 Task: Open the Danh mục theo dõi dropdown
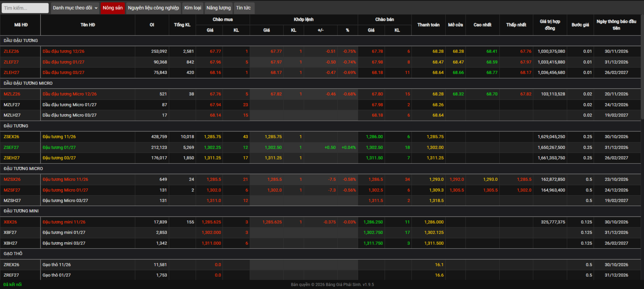point(75,8)
